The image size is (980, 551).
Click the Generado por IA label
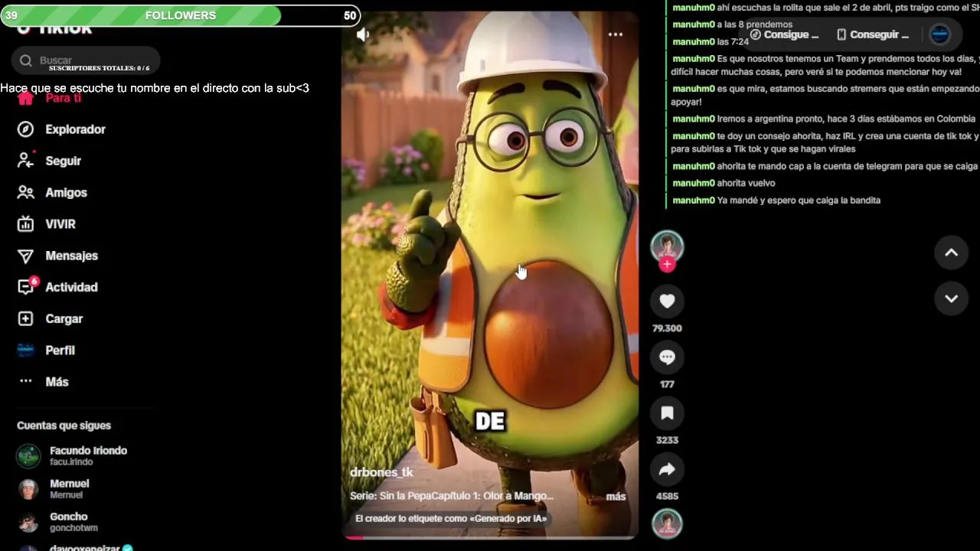click(451, 519)
